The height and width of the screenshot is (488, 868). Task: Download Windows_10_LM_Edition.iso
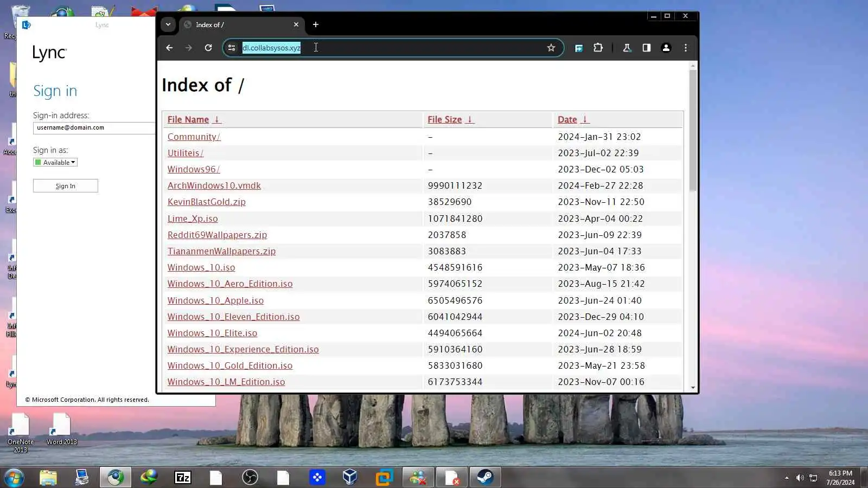point(226,382)
